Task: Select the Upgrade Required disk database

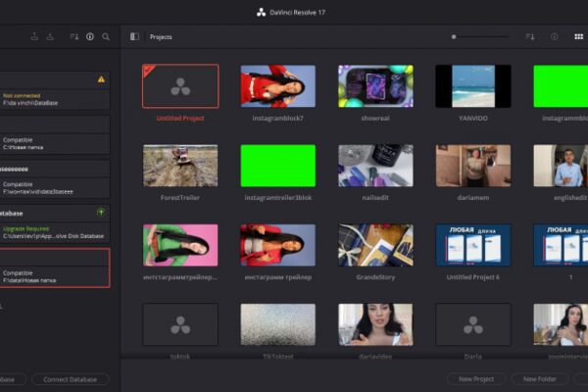Action: (55, 223)
